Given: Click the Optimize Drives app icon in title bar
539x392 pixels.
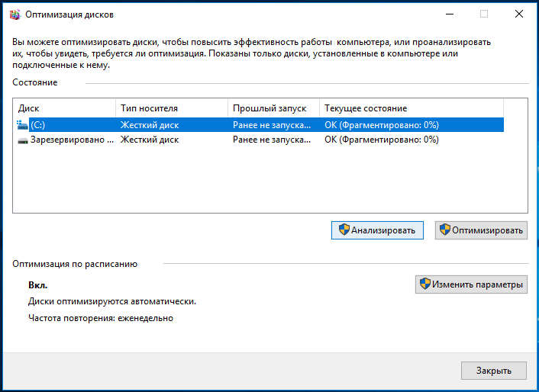Looking at the screenshot, I should click(15, 14).
